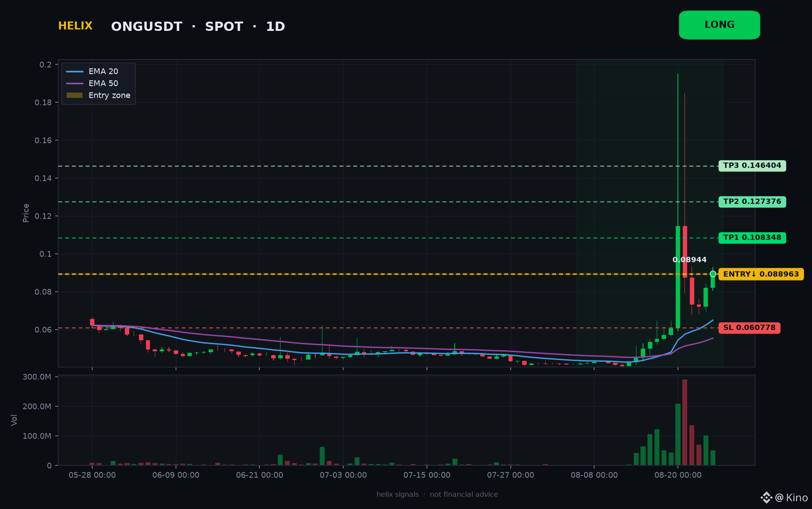Screen dimensions: 812x509
Task: Click the EMA 20 blue line swatch
Action: (75, 71)
